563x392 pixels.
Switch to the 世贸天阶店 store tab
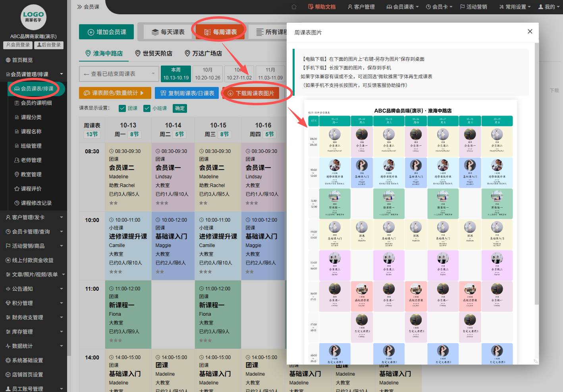pos(154,53)
